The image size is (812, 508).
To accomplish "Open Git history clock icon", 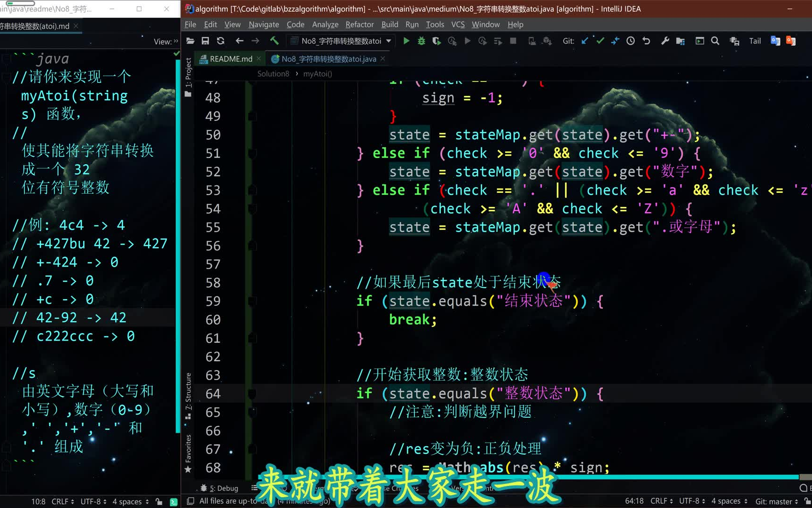I will click(x=631, y=41).
